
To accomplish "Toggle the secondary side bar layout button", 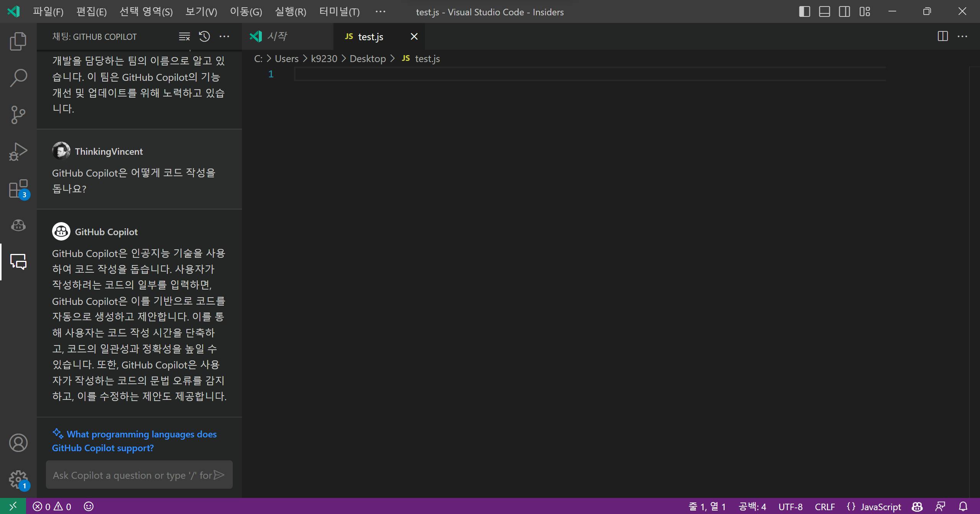I will 844,11.
